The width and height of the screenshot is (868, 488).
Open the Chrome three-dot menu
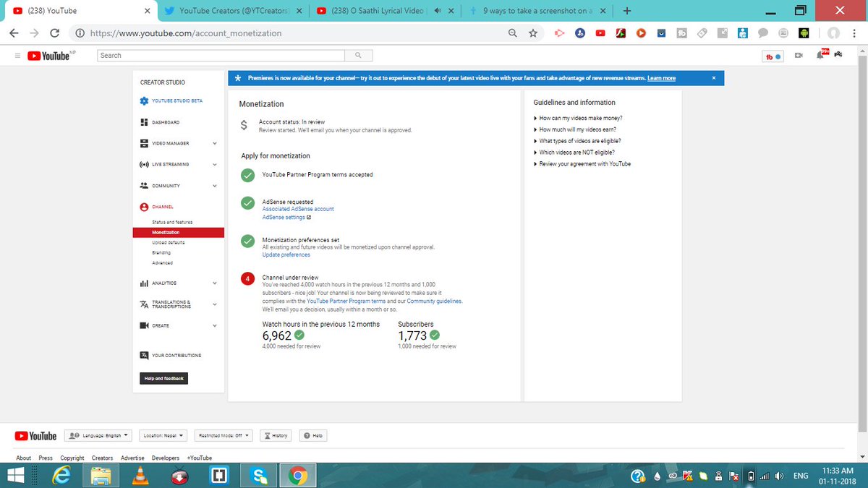click(856, 33)
